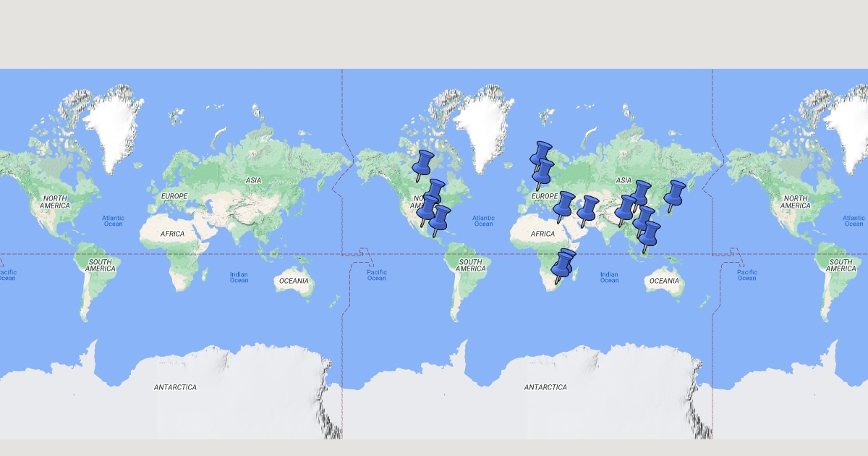Screen dimensions: 868x456
Task: Select the pushpin over Japan
Action: (x=674, y=196)
